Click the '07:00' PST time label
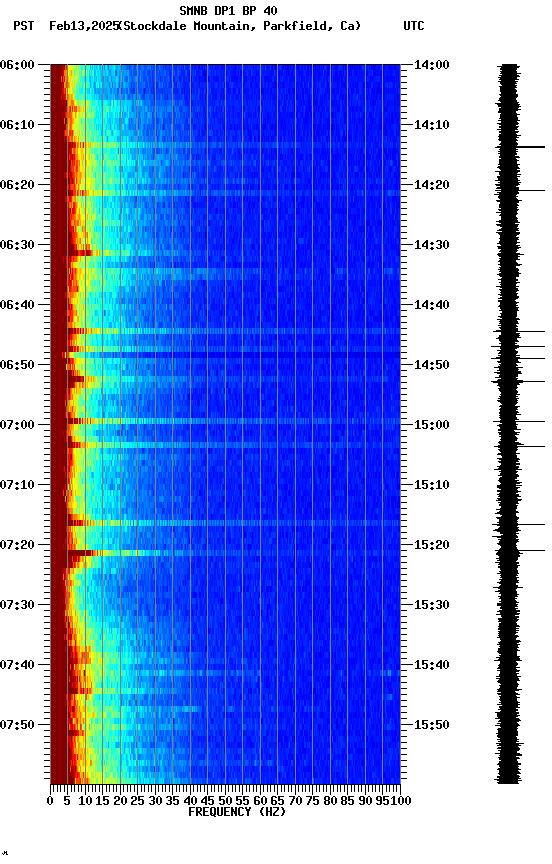The width and height of the screenshot is (552, 864). pos(17,425)
